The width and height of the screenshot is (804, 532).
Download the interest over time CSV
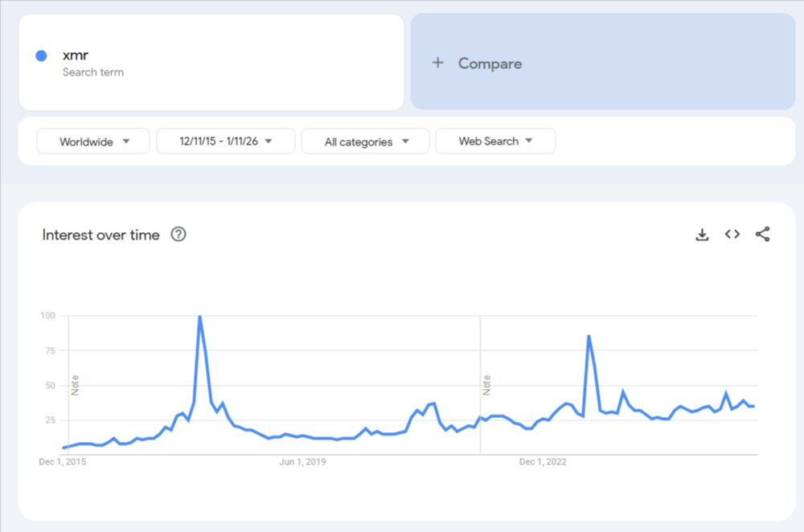click(x=702, y=235)
